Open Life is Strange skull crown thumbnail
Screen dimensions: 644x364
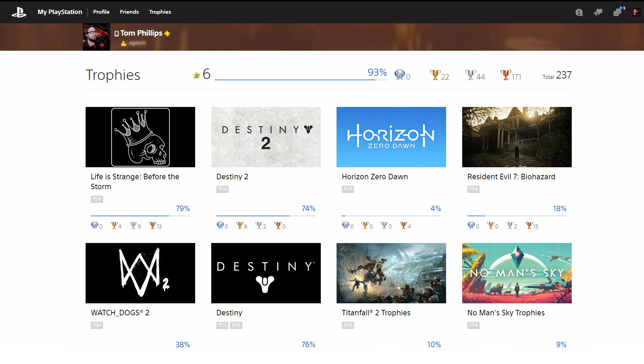coord(140,137)
